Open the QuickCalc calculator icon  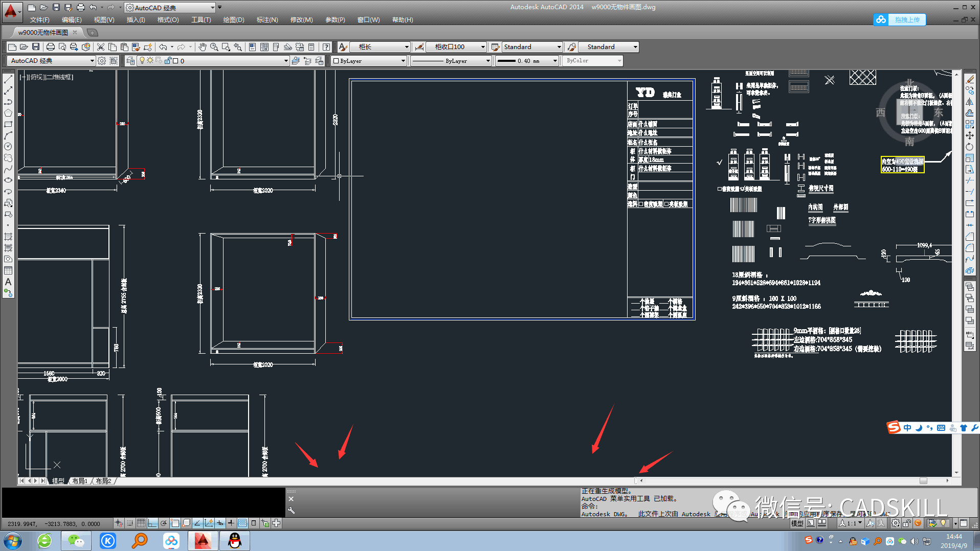[x=311, y=47]
